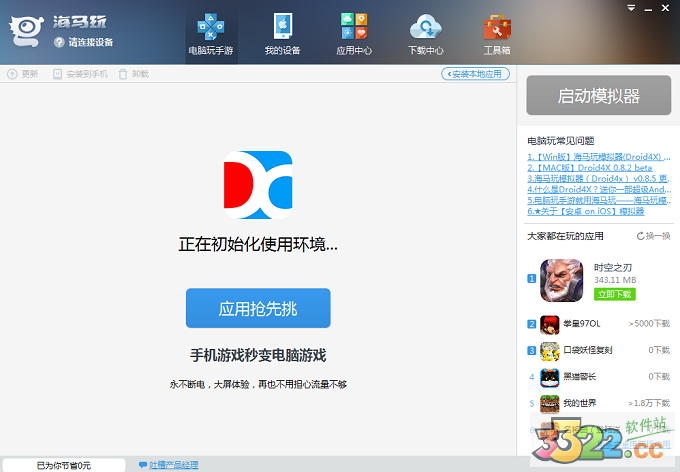Image resolution: width=680 pixels, height=472 pixels.
Task: Click the Droid4X logo image
Action: point(258,185)
